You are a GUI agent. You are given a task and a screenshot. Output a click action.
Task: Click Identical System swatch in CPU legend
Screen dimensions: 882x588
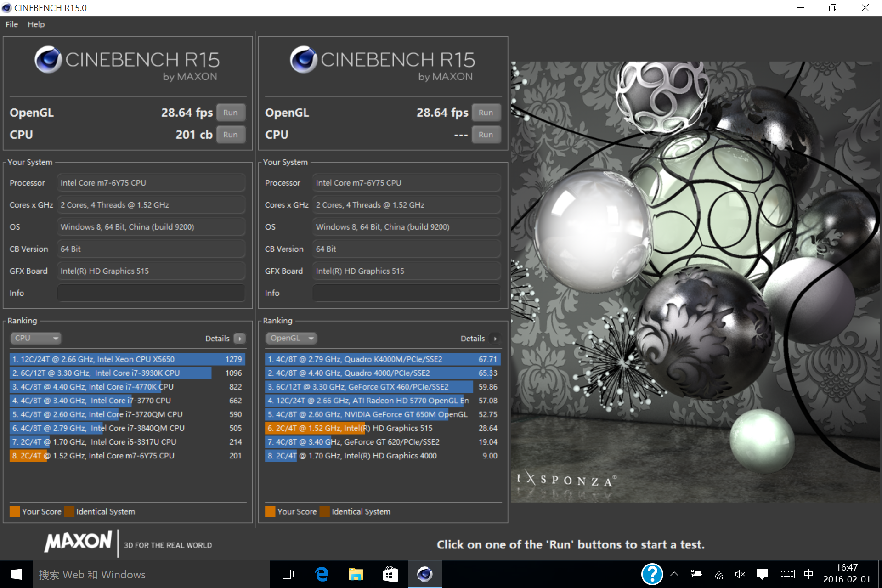click(69, 511)
